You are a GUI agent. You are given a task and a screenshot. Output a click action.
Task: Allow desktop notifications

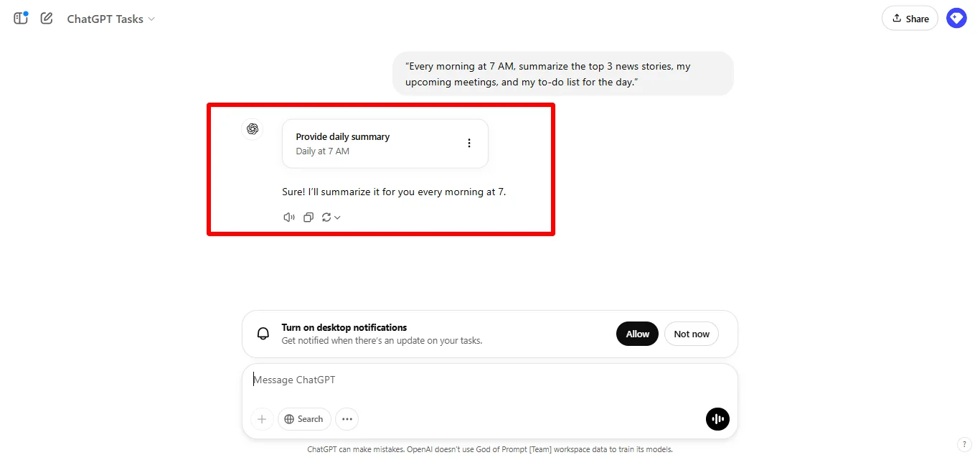637,334
